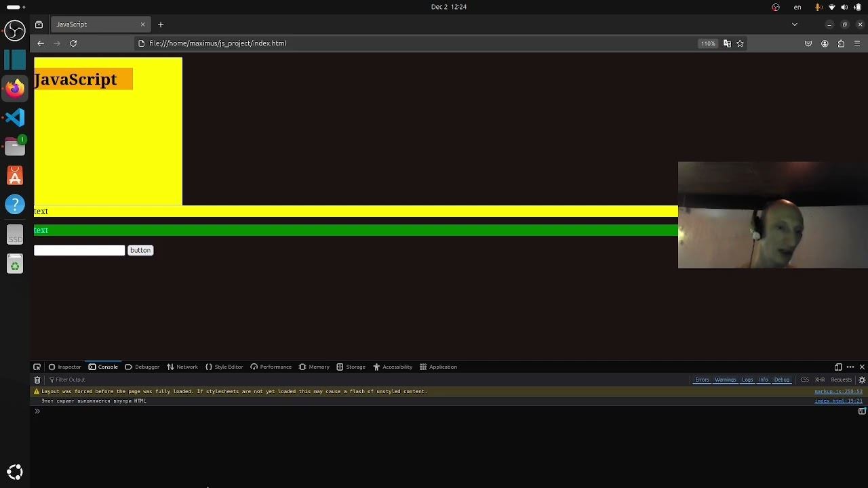This screenshot has width=868, height=488.
Task: Open OBS Studio from the dock
Action: pyautogui.click(x=15, y=30)
